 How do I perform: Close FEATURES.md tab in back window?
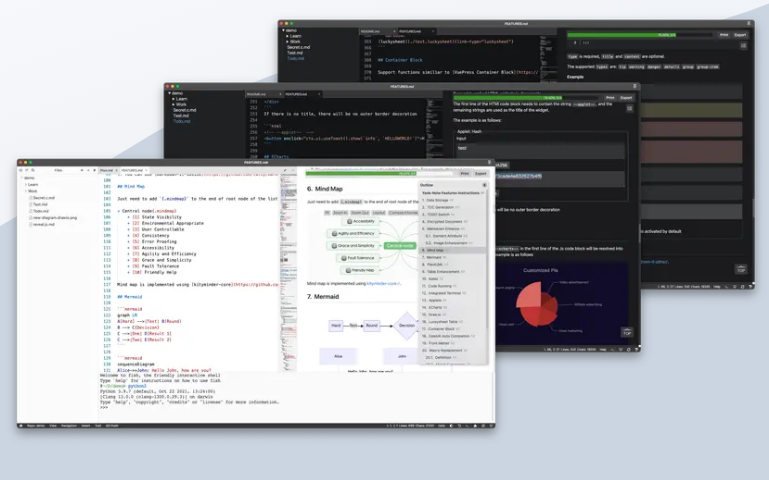(433, 31)
